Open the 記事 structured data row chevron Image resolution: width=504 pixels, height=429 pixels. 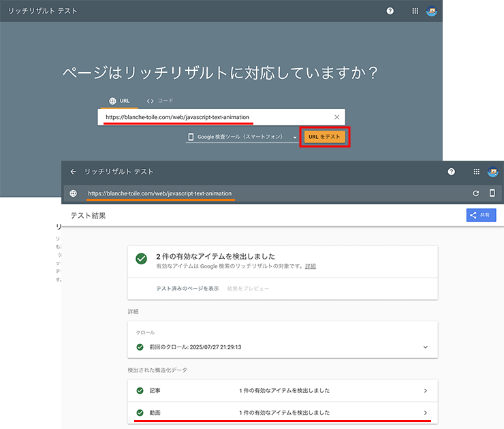point(425,391)
